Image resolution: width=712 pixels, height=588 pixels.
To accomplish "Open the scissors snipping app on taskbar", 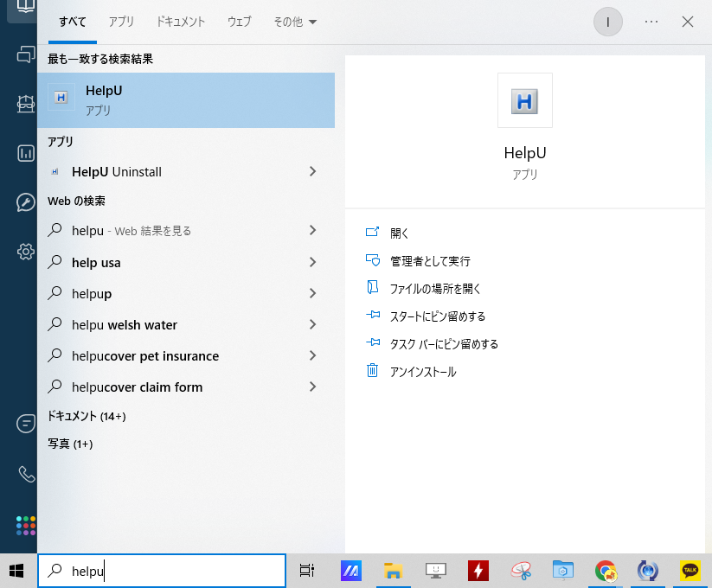I will point(521,571).
